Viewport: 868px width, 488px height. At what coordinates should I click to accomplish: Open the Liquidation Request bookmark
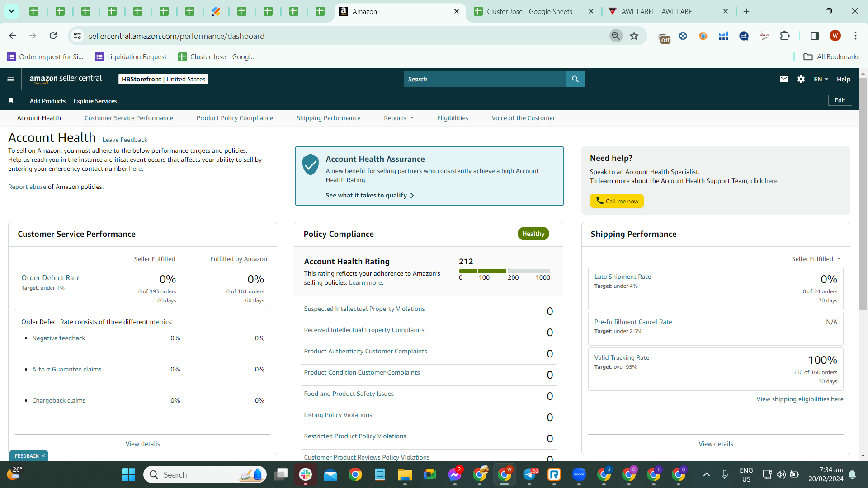click(131, 57)
